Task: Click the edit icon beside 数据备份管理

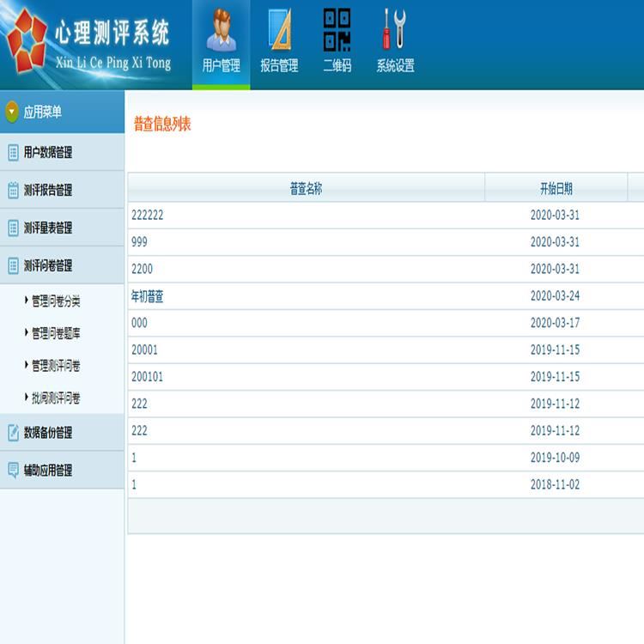Action: click(13, 433)
